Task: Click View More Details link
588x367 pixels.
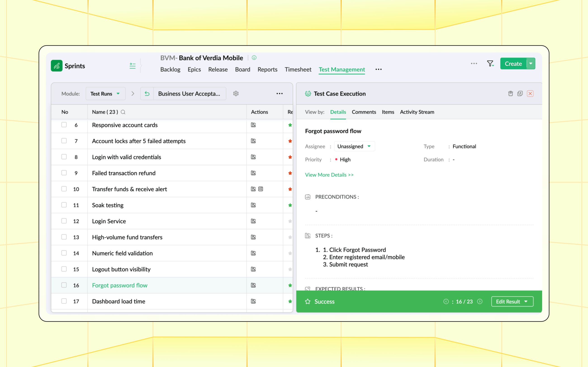Action: (x=329, y=175)
